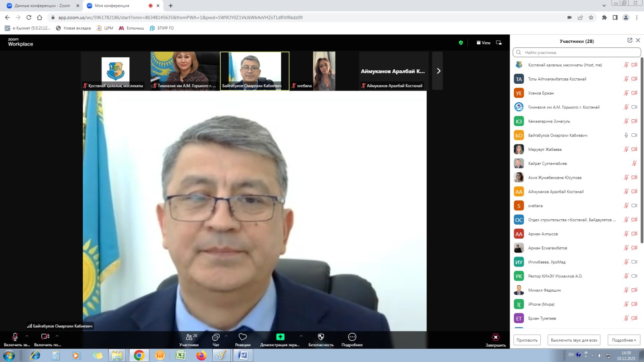Viewport: 644px width, 362px height.
Task: Click the Пригласить button
Action: (527, 340)
